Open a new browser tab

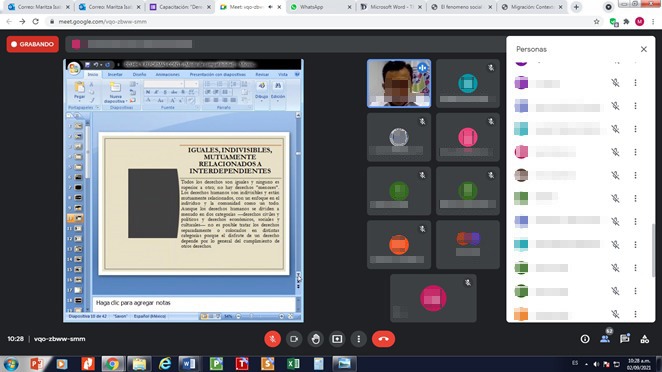(x=576, y=7)
